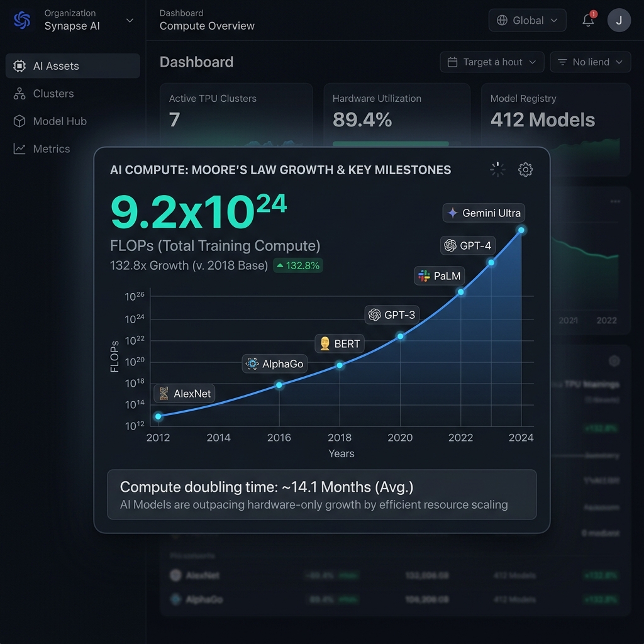The image size is (644, 644).
Task: Open the three-dot menu on background chart
Action: point(615,201)
